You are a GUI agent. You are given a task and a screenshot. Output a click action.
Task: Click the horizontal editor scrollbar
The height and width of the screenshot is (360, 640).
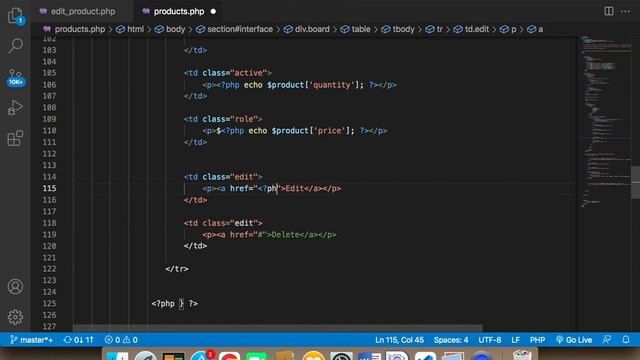[x=278, y=328]
